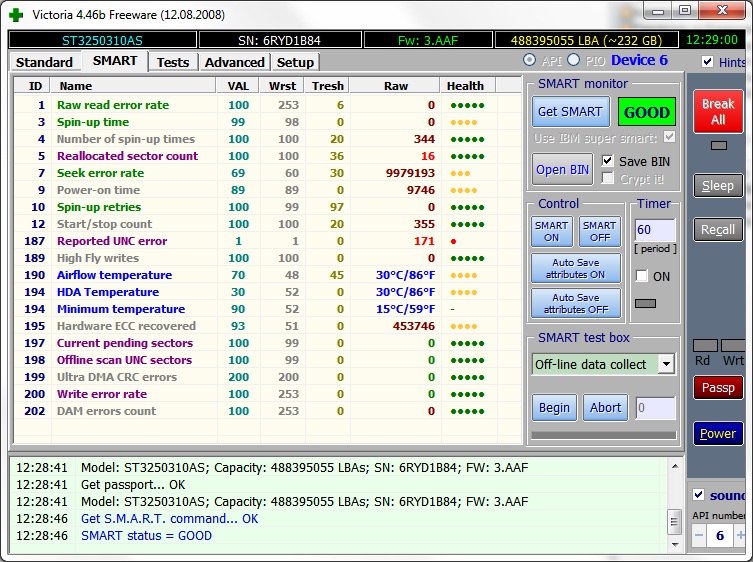Screen dimensions: 753x562
Task: Select the Airflow temperature row
Action: [267, 275]
